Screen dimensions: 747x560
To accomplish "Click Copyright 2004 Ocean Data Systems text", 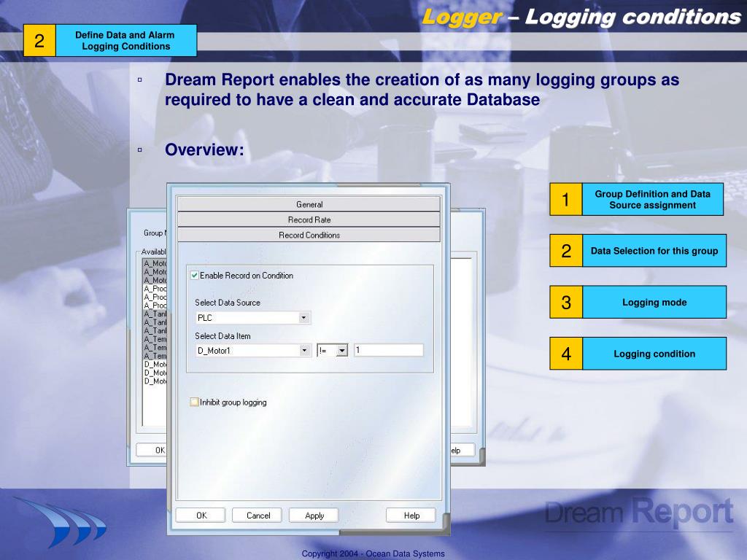I will [373, 553].
